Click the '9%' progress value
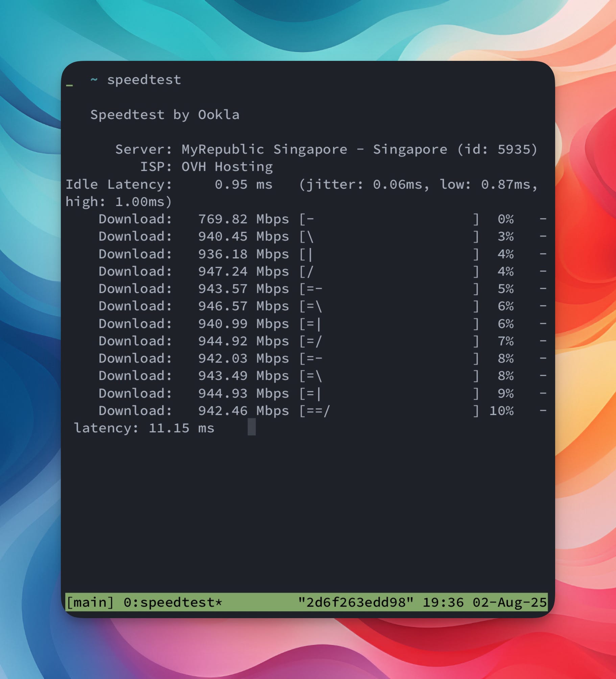 506,394
